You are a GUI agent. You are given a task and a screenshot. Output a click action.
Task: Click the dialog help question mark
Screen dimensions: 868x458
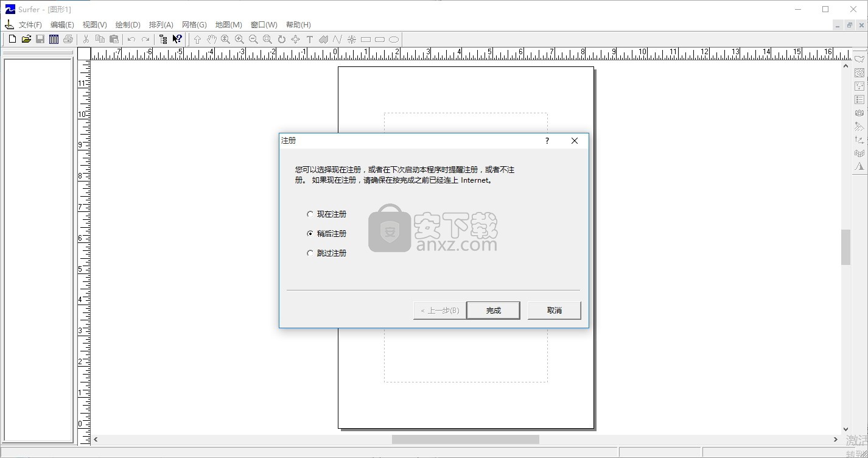click(x=547, y=141)
